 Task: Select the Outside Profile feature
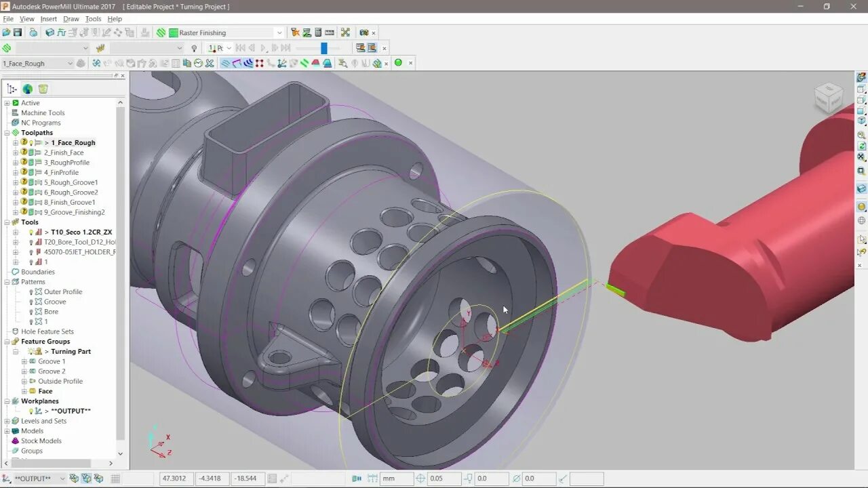click(60, 382)
